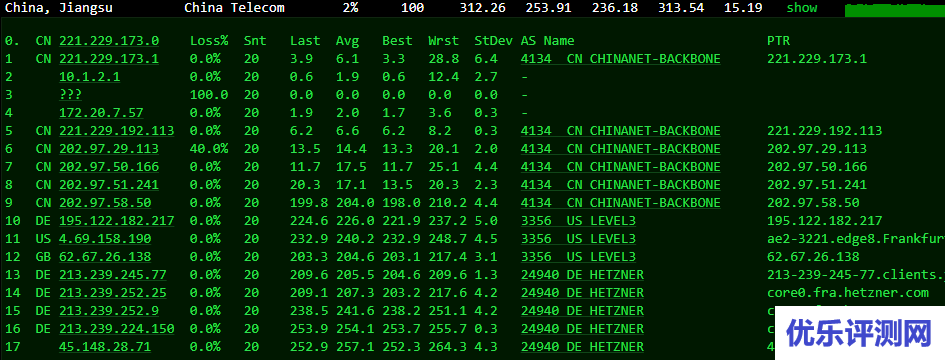Open AS 4134 CHINANET-BACKBONE link for hop 1
Image resolution: width=945 pixels, height=360 pixels.
point(621,59)
